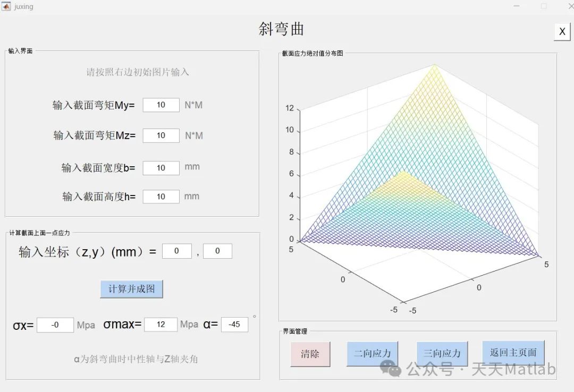Click the α angle result field

[x=235, y=325]
